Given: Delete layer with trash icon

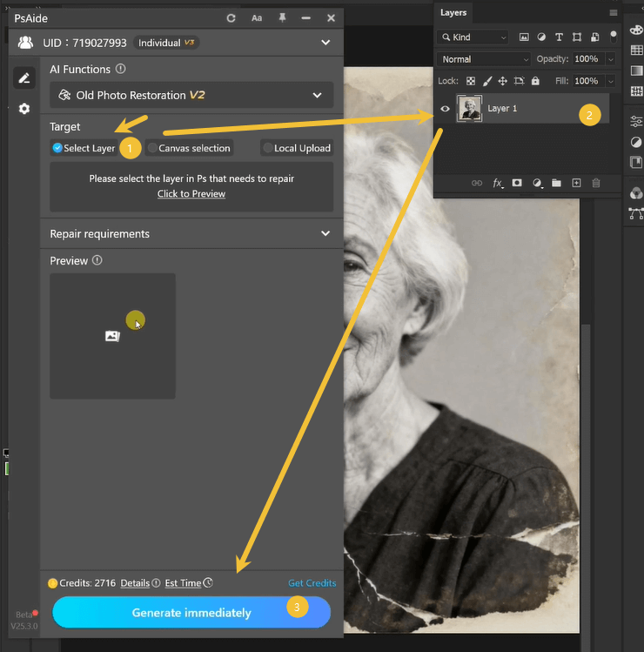Looking at the screenshot, I should (596, 183).
